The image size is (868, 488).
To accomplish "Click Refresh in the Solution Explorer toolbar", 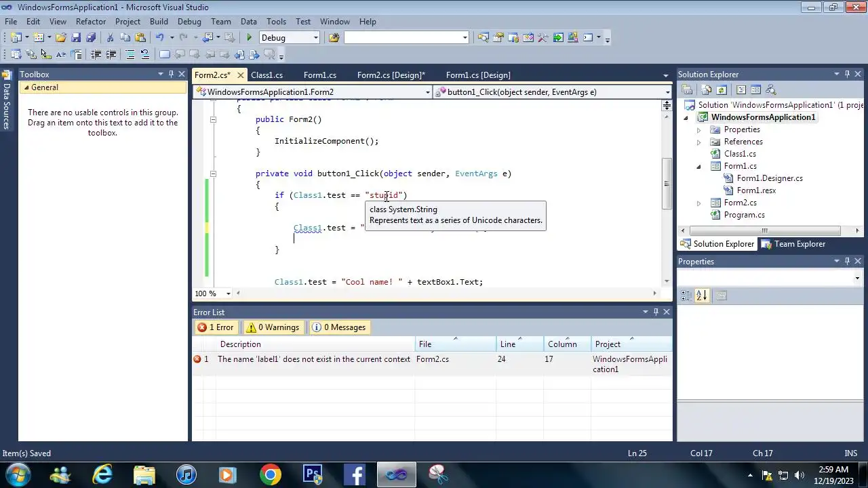I will tap(722, 89).
